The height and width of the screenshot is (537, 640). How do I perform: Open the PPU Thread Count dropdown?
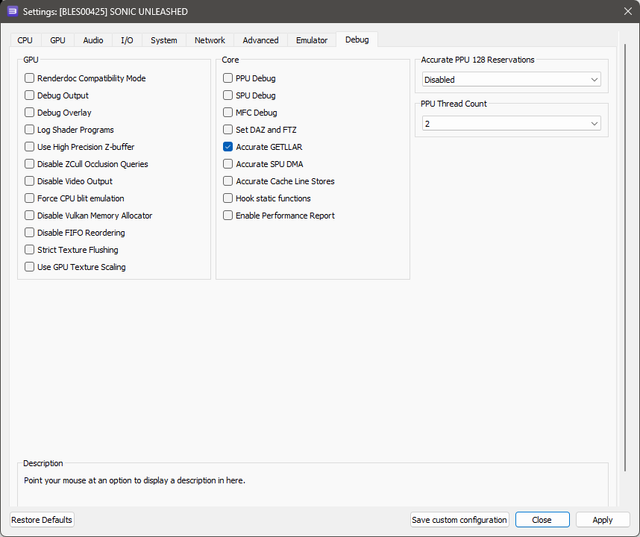pos(511,124)
